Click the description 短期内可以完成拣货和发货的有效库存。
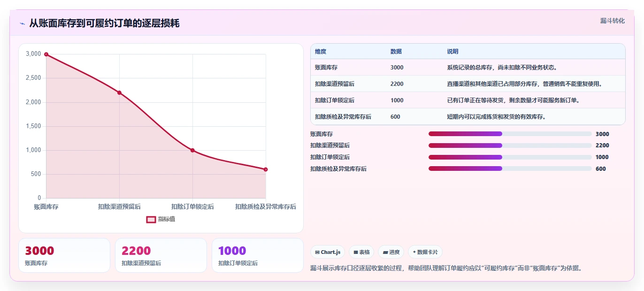This screenshot has height=291, width=644. click(x=497, y=117)
